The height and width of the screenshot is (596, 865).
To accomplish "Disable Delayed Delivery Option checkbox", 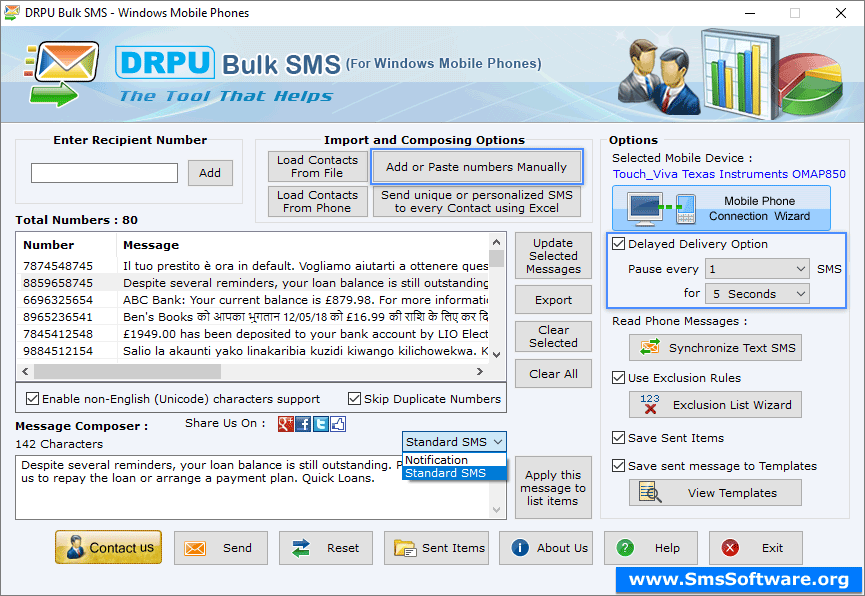I will [618, 243].
